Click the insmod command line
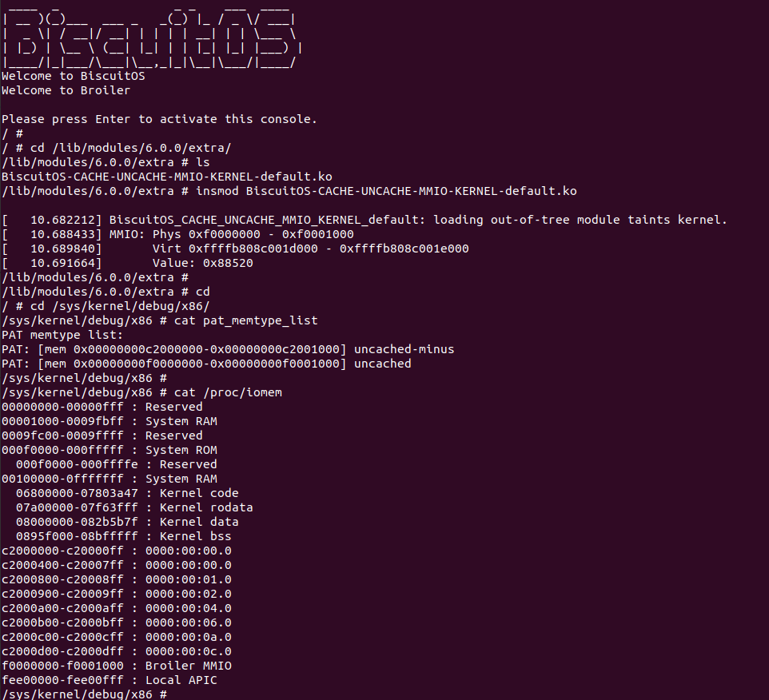 coord(289,191)
